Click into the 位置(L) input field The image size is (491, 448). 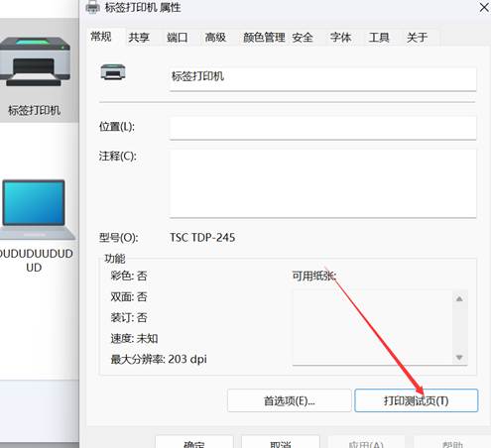323,128
